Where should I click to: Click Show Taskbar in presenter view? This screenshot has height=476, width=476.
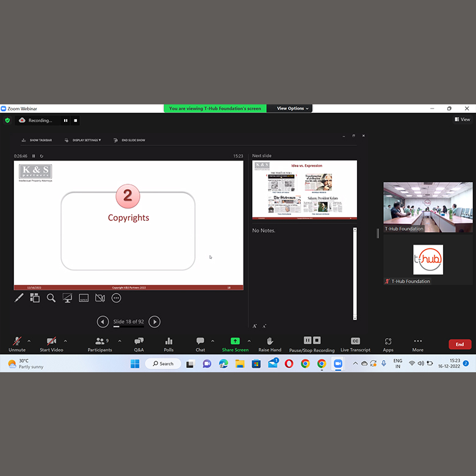coord(37,140)
